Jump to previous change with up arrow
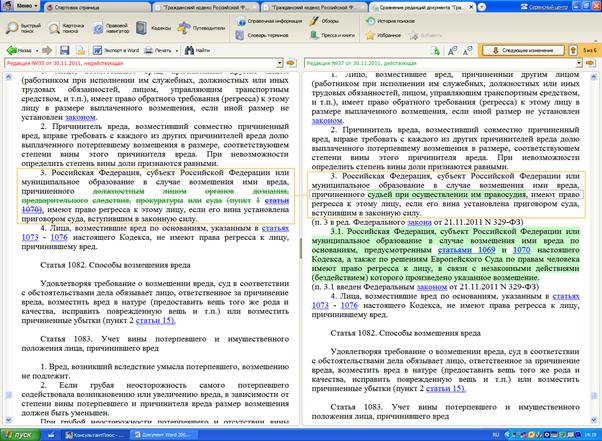602x441 pixels. click(573, 50)
